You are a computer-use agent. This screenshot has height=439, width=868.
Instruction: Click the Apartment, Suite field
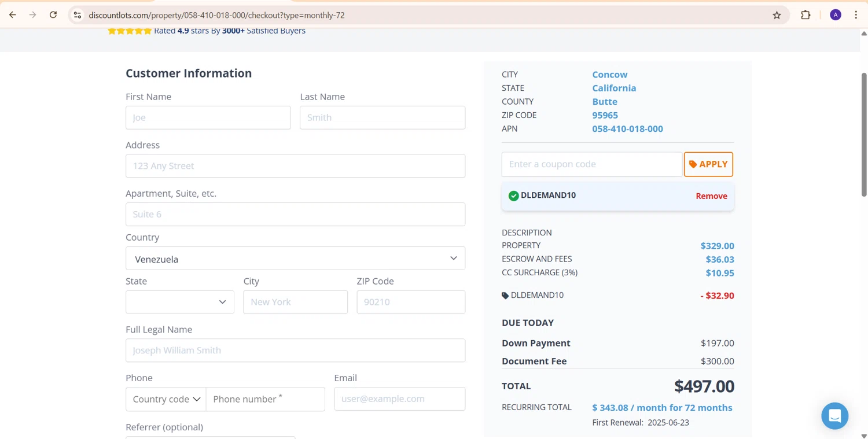click(295, 214)
